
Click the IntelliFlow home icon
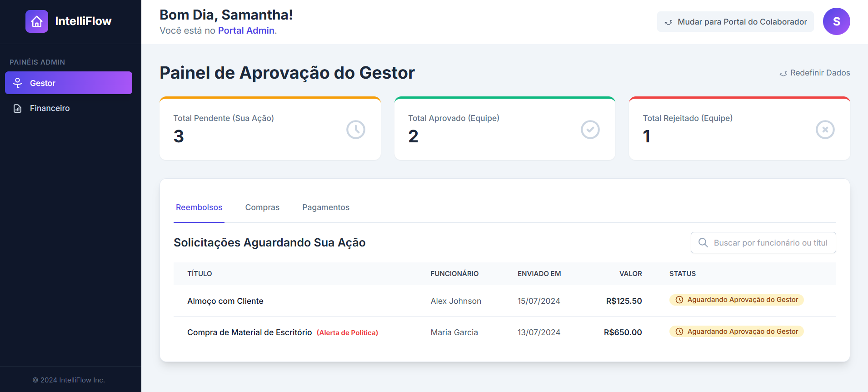tap(37, 21)
